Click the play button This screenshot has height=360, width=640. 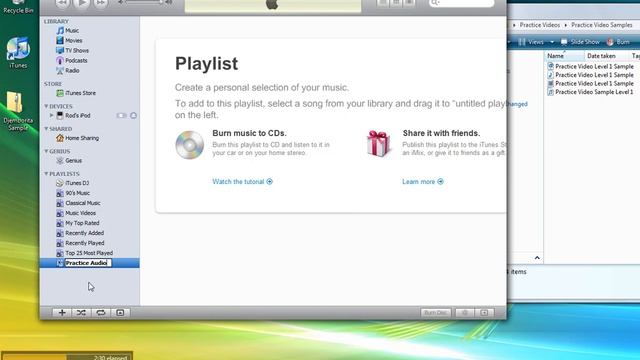[x=81, y=3]
